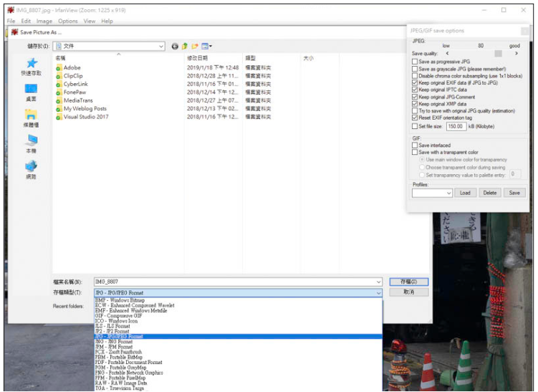Click the Load profile button
This screenshot has height=392, width=538.
point(465,193)
